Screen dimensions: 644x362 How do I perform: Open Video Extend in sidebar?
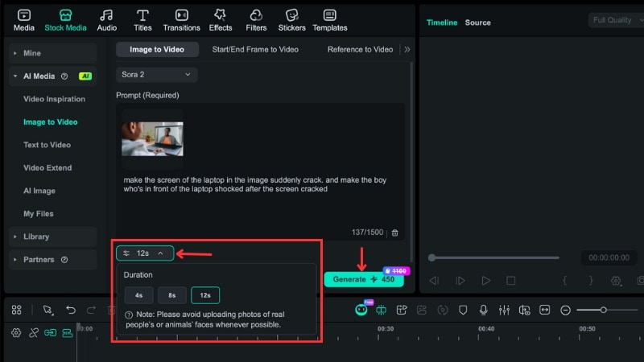47,168
